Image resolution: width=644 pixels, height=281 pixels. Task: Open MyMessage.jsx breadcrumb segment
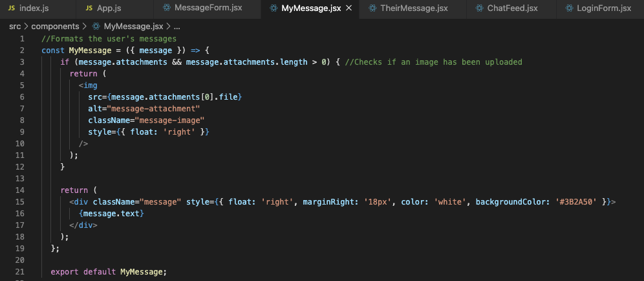pyautogui.click(x=133, y=27)
